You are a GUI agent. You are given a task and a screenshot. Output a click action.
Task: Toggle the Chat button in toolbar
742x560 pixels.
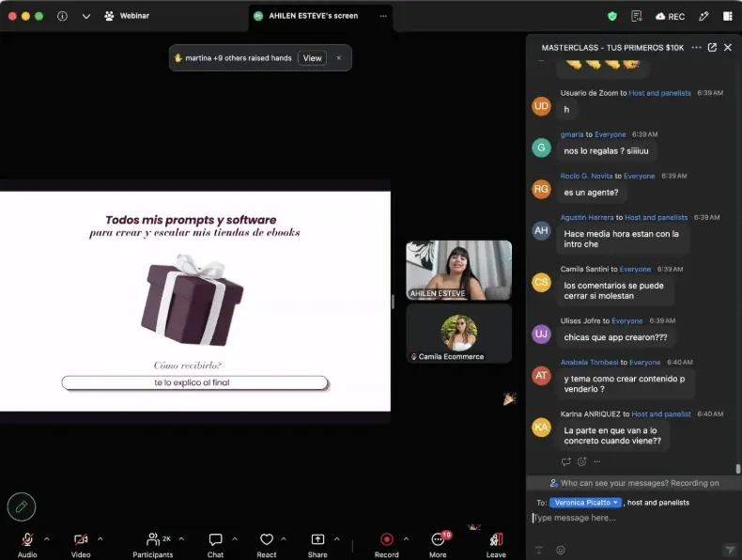(x=215, y=544)
